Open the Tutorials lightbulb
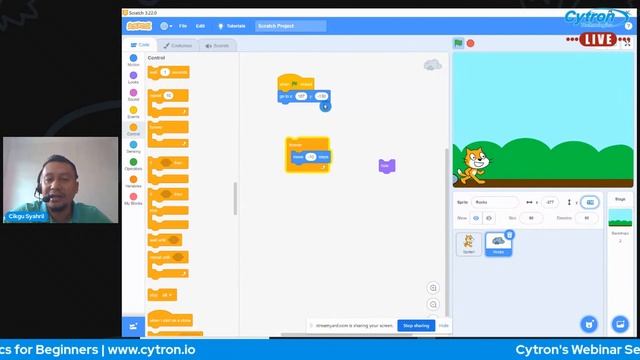The height and width of the screenshot is (360, 640). click(x=231, y=26)
